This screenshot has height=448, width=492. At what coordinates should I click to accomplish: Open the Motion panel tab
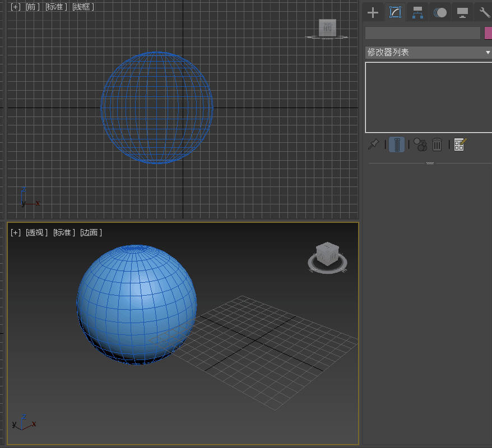[440, 13]
